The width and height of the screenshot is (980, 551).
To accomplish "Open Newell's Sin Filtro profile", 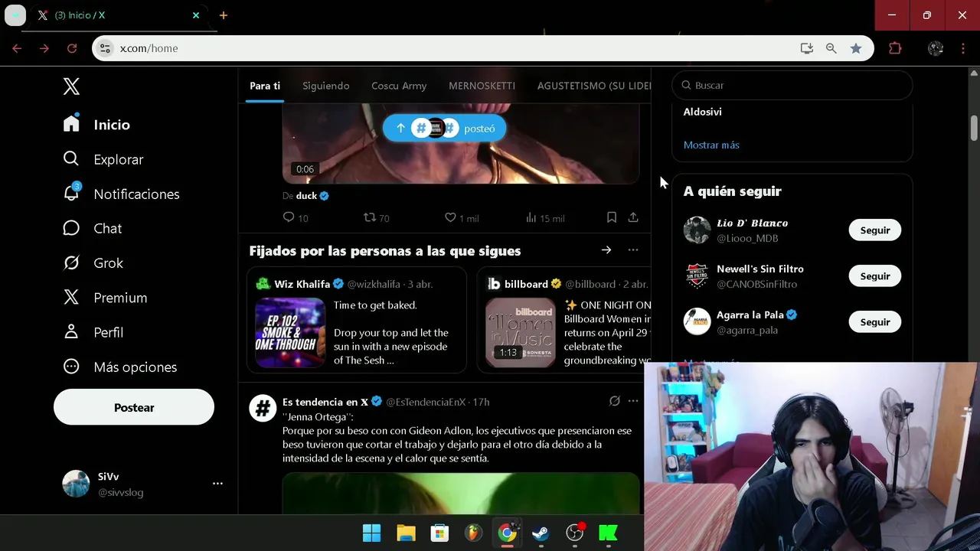I will coord(760,269).
